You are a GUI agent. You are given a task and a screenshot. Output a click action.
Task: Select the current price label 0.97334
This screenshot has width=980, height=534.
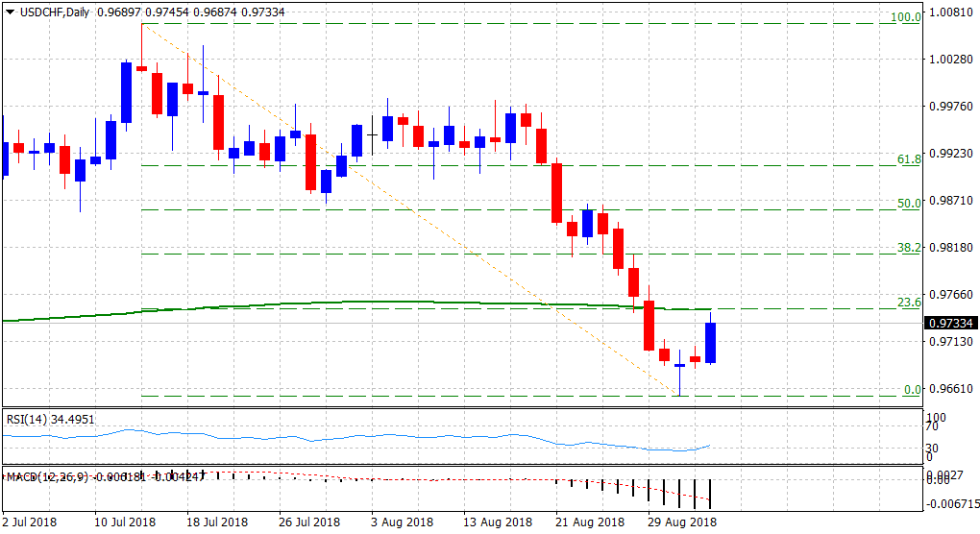[949, 324]
